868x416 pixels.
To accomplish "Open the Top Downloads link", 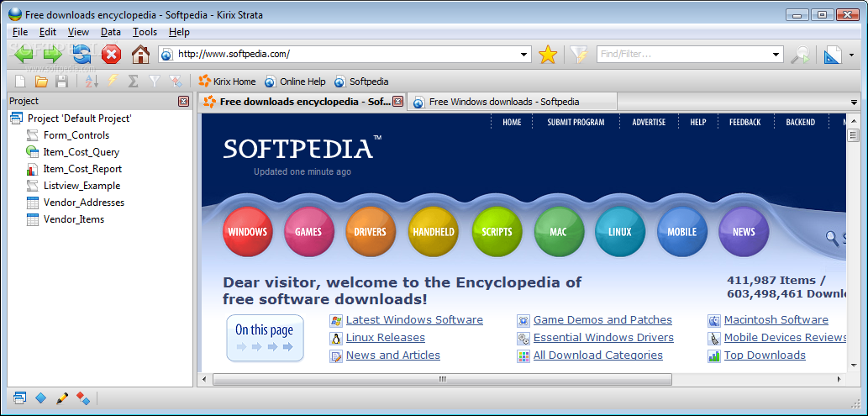I will tap(765, 355).
